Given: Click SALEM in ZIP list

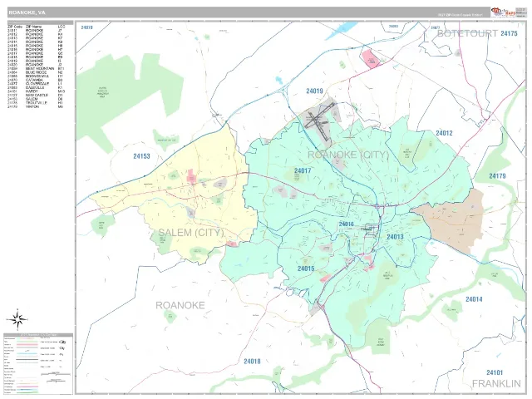Looking at the screenshot, I should tap(32, 99).
